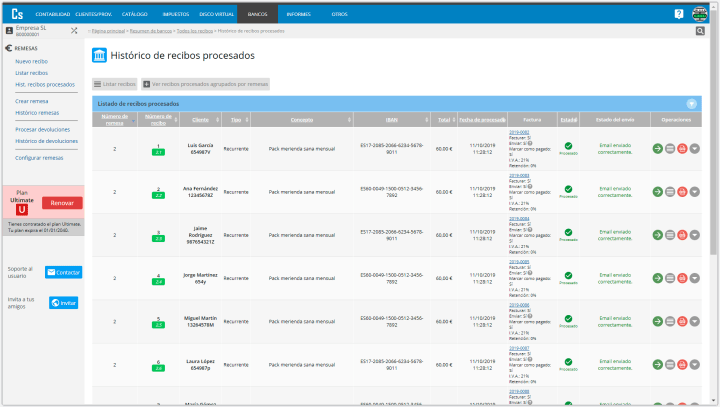This screenshot has height=407, width=720.
Task: Click the Invitar button
Action: (x=63, y=303)
